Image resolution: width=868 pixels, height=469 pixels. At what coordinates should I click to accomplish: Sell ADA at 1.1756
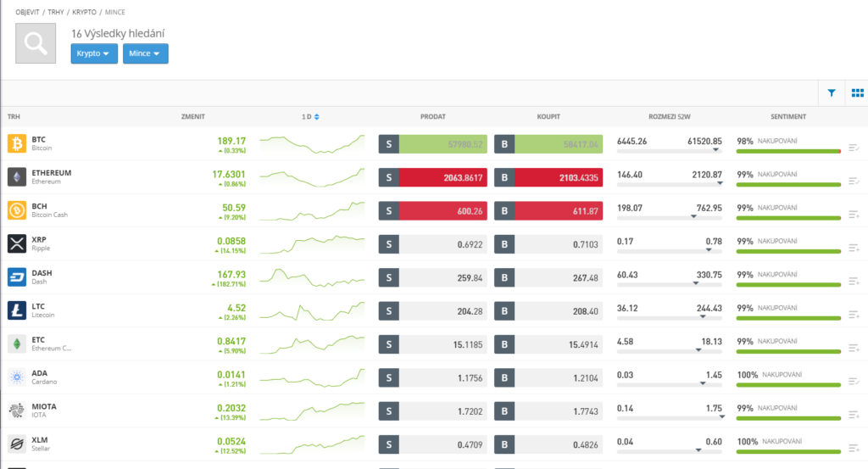coord(433,377)
